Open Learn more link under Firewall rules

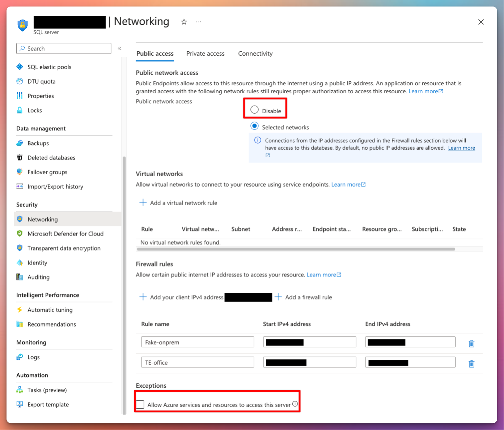[x=323, y=275]
